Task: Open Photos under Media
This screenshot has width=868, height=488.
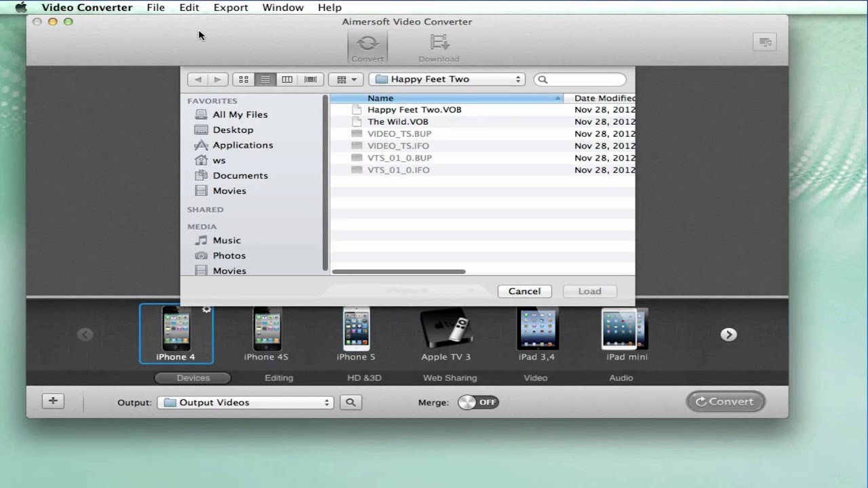Action: (x=229, y=256)
